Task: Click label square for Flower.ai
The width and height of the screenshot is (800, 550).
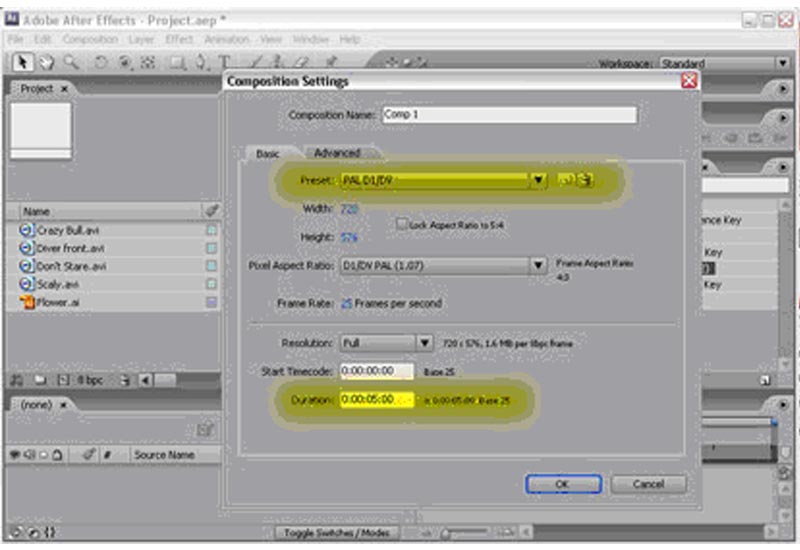Action: click(x=211, y=302)
